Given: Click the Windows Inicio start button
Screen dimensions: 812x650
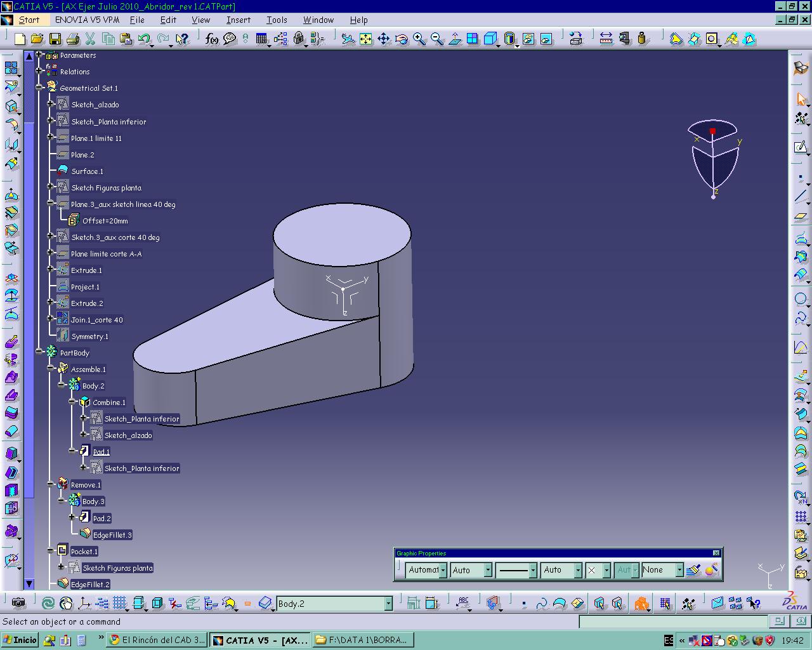Looking at the screenshot, I should click(20, 640).
